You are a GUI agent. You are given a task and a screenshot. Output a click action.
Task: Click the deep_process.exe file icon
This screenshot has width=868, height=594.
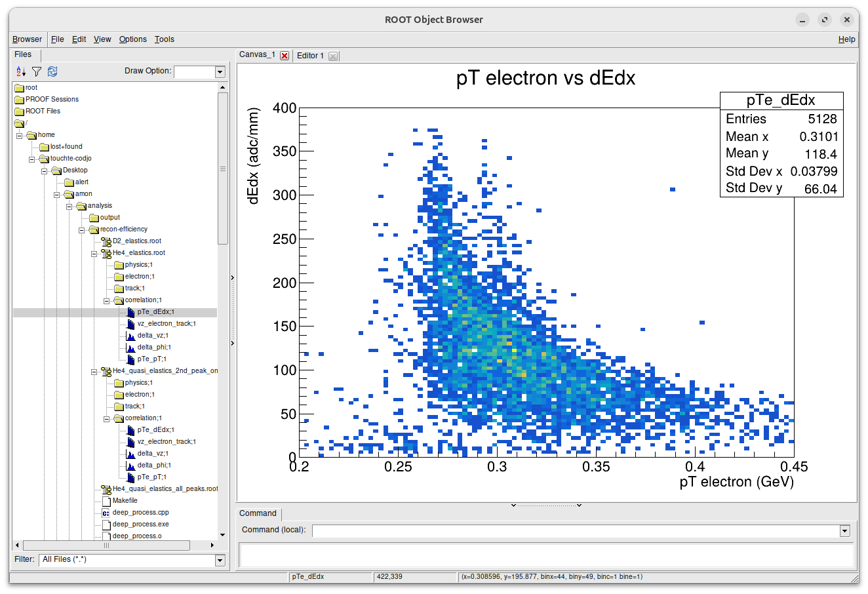(106, 525)
